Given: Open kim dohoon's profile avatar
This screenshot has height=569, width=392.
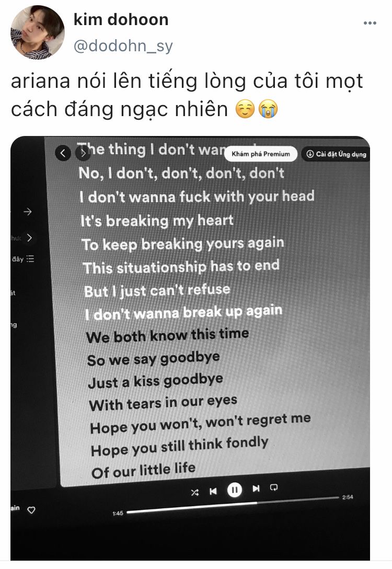Looking at the screenshot, I should 37,32.
